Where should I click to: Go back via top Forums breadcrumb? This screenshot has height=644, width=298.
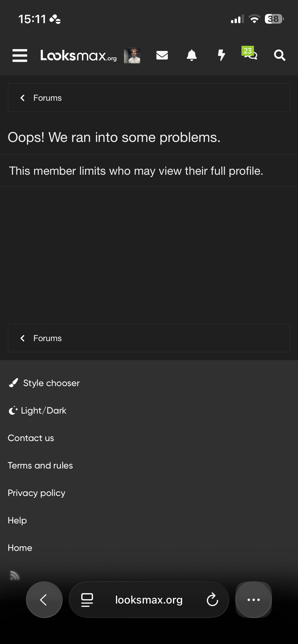pos(47,98)
